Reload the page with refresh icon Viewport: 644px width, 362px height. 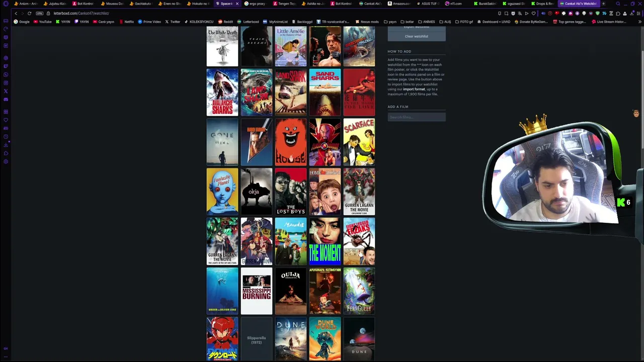click(29, 14)
